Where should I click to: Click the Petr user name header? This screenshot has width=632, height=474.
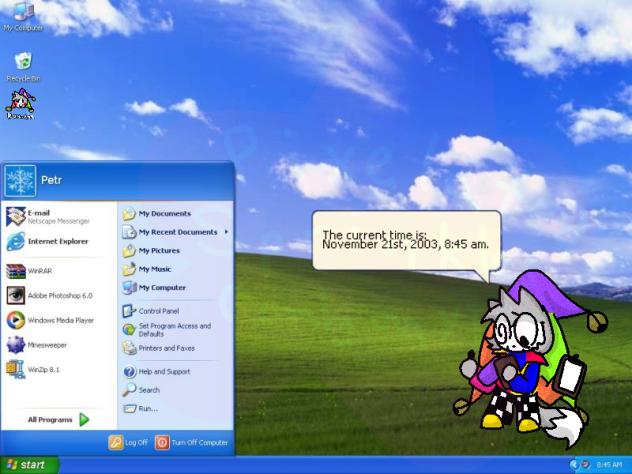[x=52, y=180]
